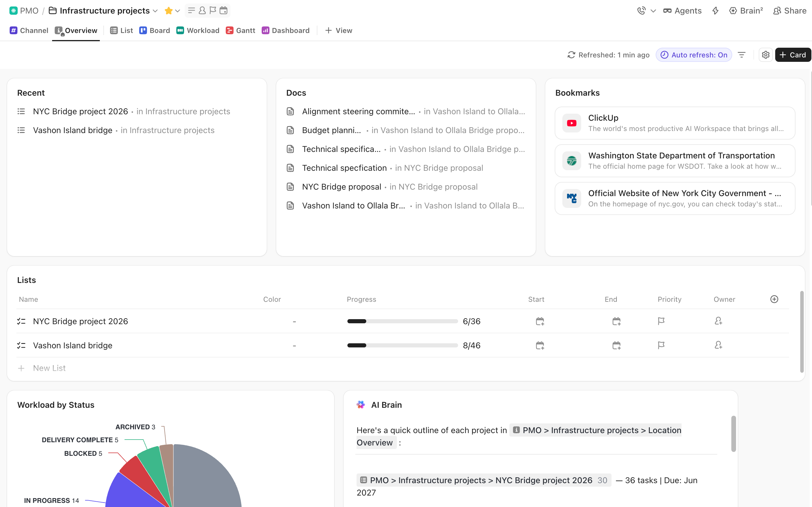Image resolution: width=812 pixels, height=507 pixels.
Task: Select the Overview tab
Action: click(76, 31)
